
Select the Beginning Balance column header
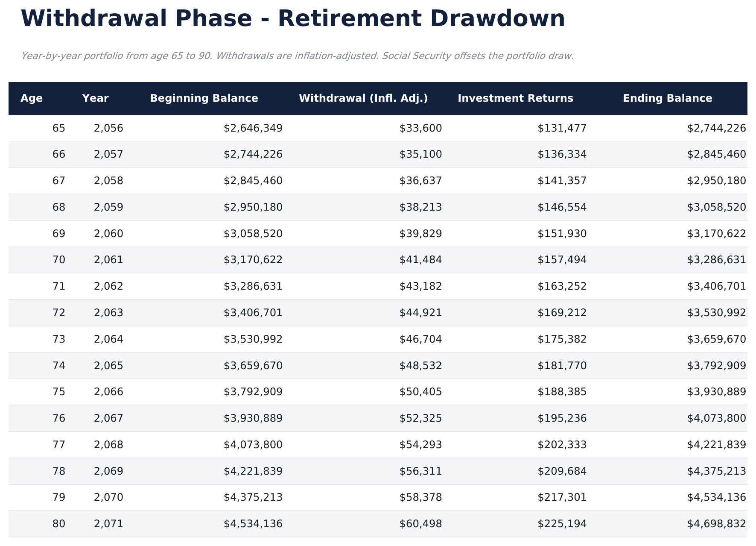tap(204, 98)
